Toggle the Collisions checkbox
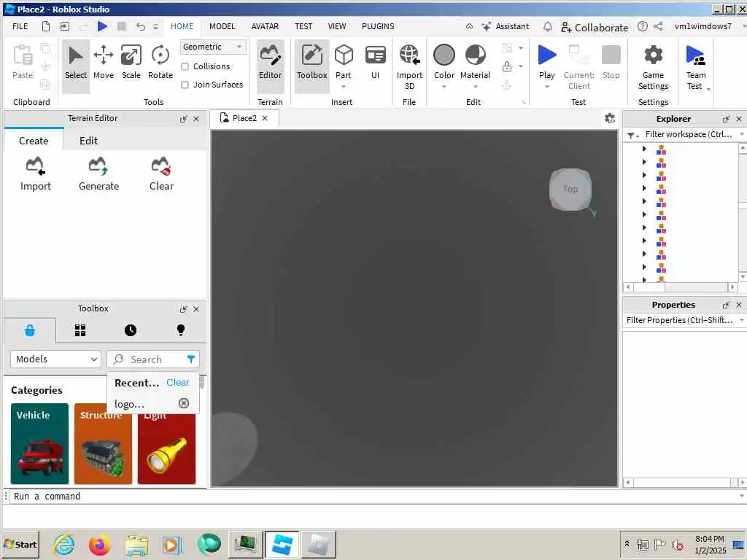This screenshot has width=747, height=560. pos(185,66)
